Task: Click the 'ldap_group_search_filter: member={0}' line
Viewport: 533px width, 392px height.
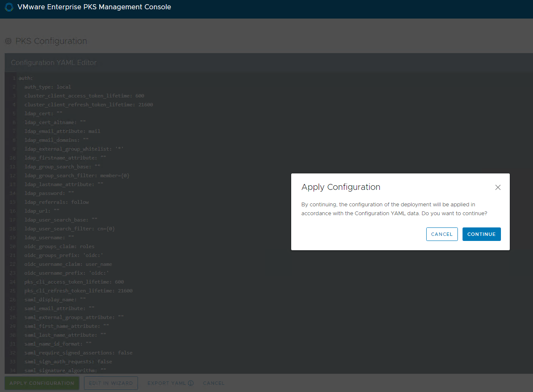Action: [77, 176]
